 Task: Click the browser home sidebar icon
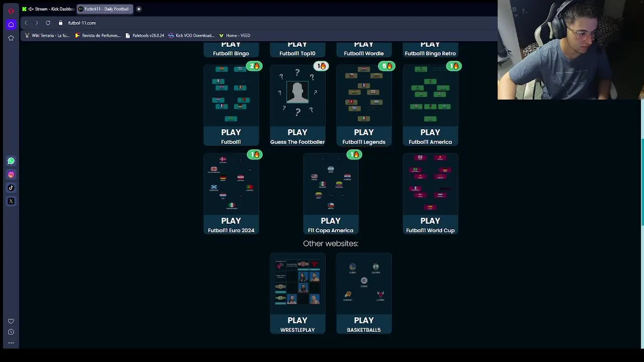[x=11, y=24]
